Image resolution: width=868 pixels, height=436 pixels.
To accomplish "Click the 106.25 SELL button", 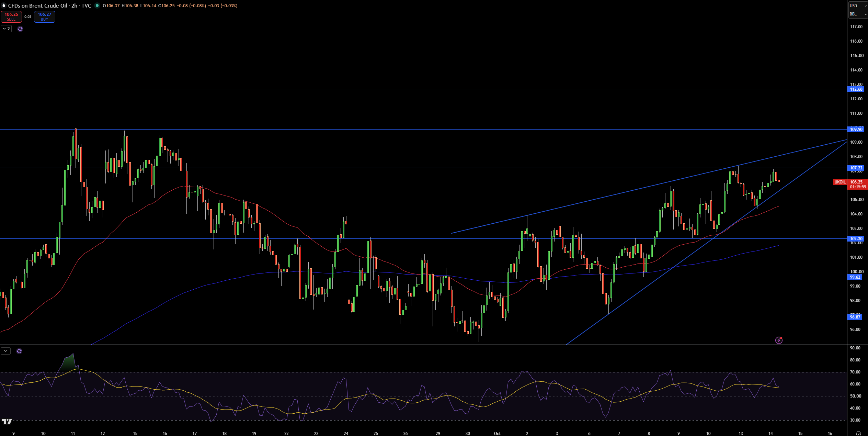I will 11,16.
